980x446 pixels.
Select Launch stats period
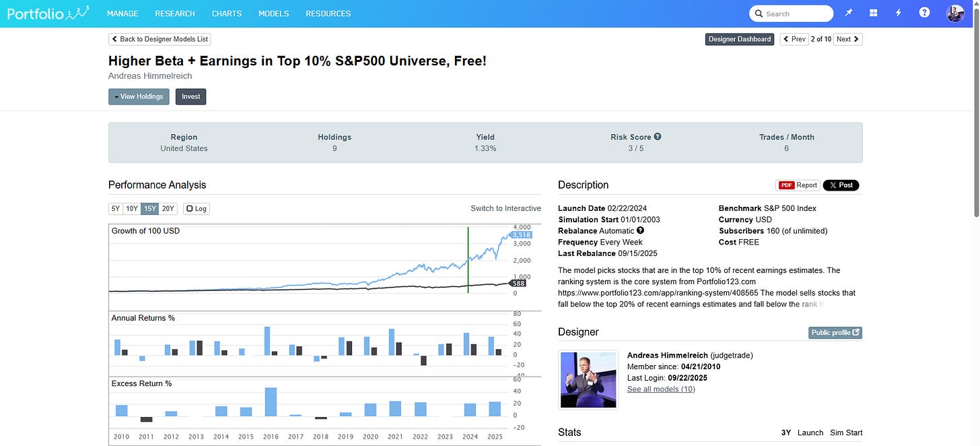point(810,433)
